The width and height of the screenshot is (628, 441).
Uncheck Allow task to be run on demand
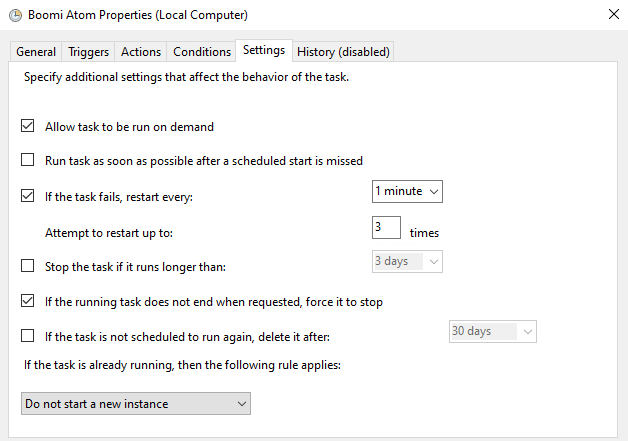pyautogui.click(x=28, y=126)
